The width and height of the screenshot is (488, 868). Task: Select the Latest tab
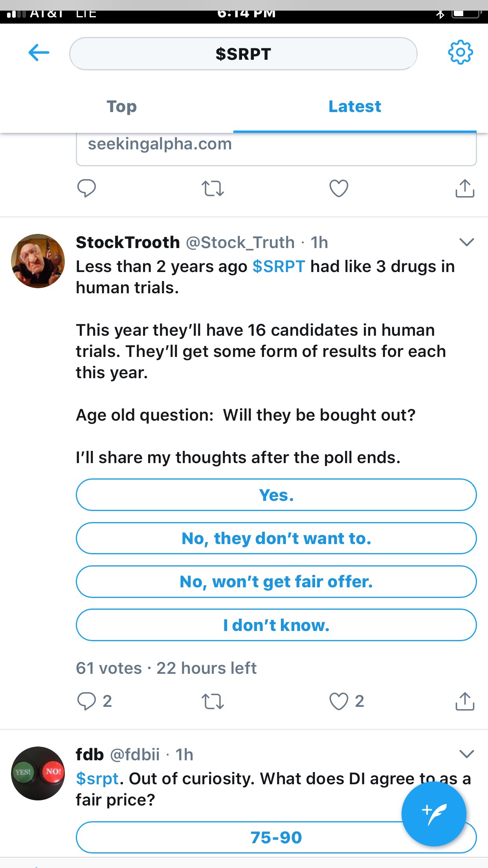pyautogui.click(x=355, y=107)
